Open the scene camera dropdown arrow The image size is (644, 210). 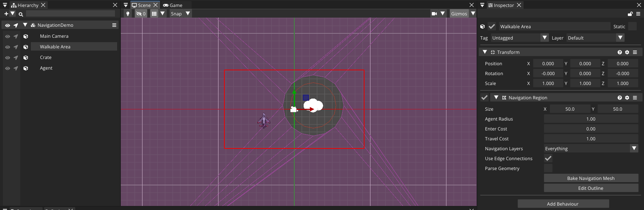click(442, 14)
